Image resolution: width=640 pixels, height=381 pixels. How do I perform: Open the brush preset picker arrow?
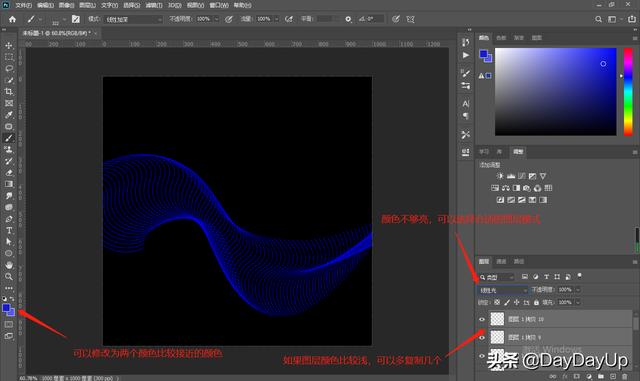64,19
